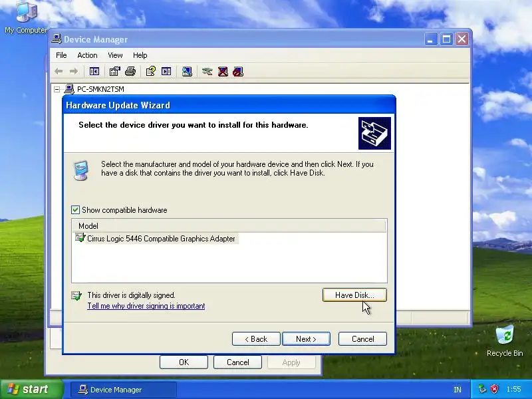Click the signed driver icon next to Cirrus Logic

pyautogui.click(x=80, y=238)
